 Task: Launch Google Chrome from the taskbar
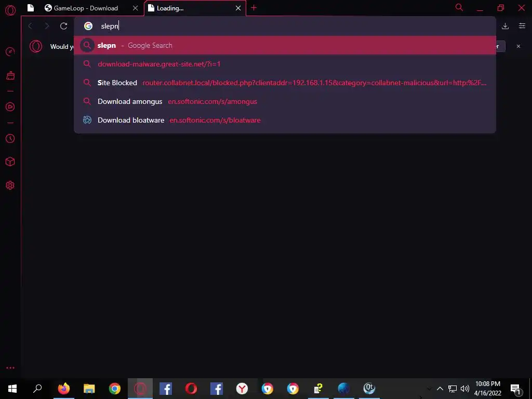[115, 389]
